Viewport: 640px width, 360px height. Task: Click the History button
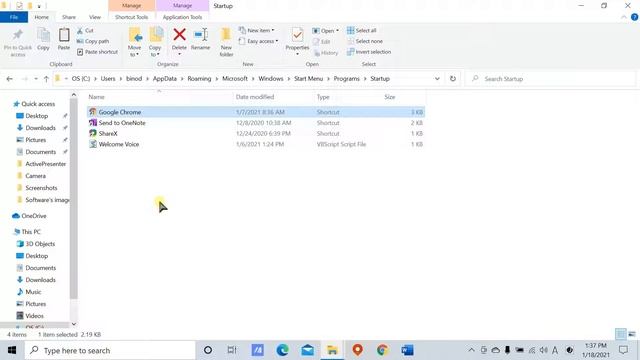pos(326,53)
